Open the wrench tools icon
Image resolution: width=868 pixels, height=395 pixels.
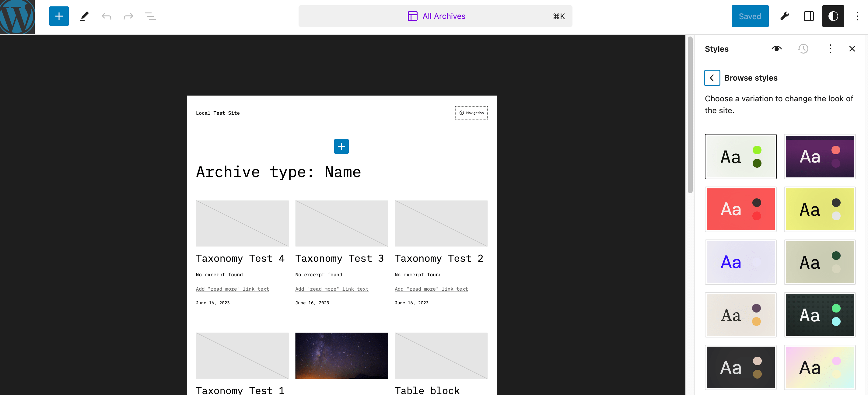785,16
